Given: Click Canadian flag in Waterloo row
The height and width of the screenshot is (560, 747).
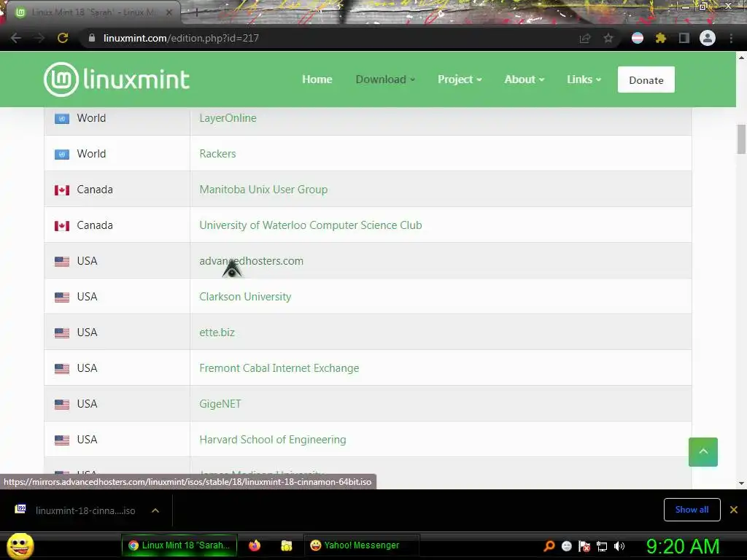Looking at the screenshot, I should click(x=62, y=226).
